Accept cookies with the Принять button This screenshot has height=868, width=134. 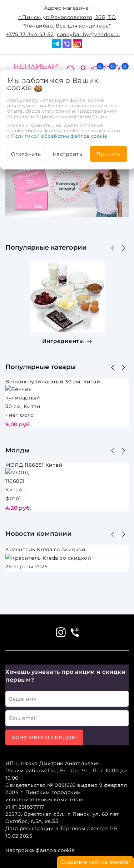coord(108,154)
